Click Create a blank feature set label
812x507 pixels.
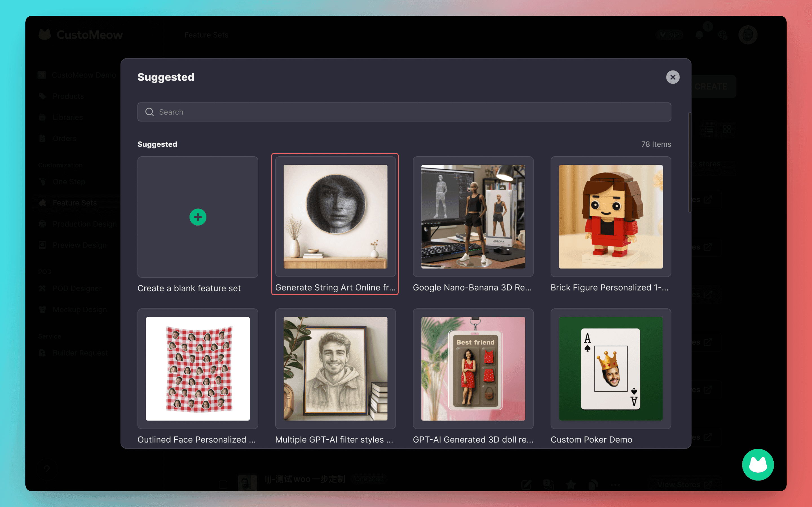(189, 288)
